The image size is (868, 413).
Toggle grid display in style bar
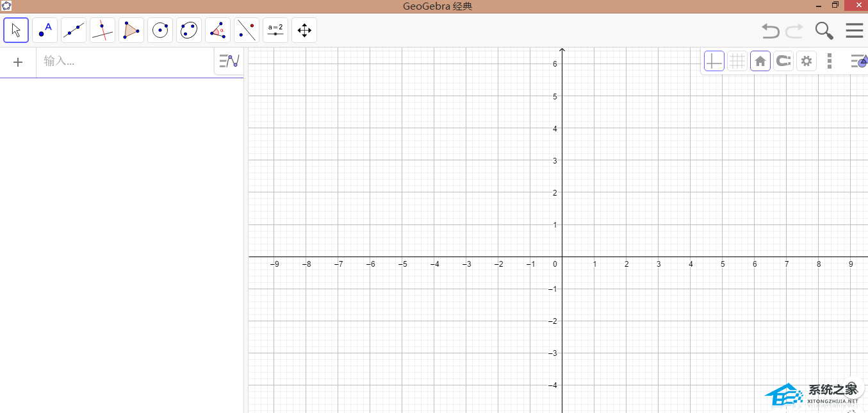[x=737, y=61]
